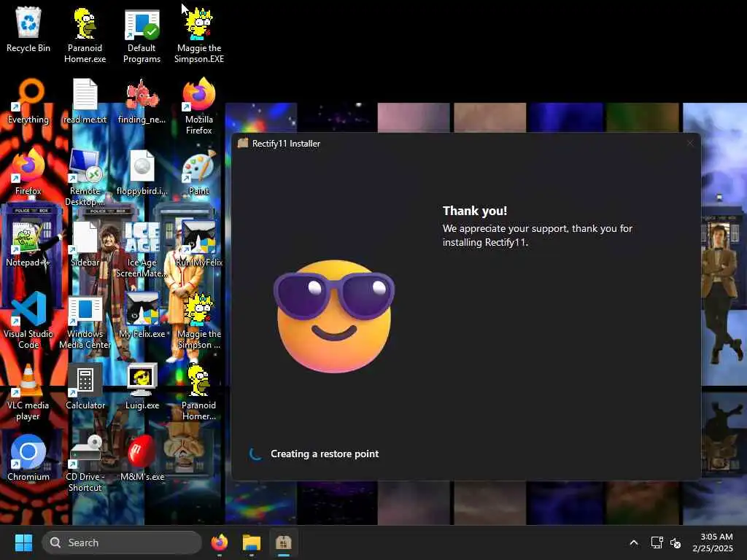Open Firefox from the taskbar

click(x=219, y=542)
